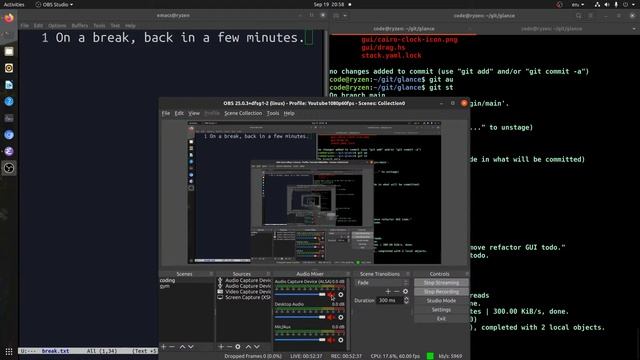Adjust the Audio Capture Device volume slider
Image resolution: width=640 pixels, height=360 pixels.
point(300,294)
